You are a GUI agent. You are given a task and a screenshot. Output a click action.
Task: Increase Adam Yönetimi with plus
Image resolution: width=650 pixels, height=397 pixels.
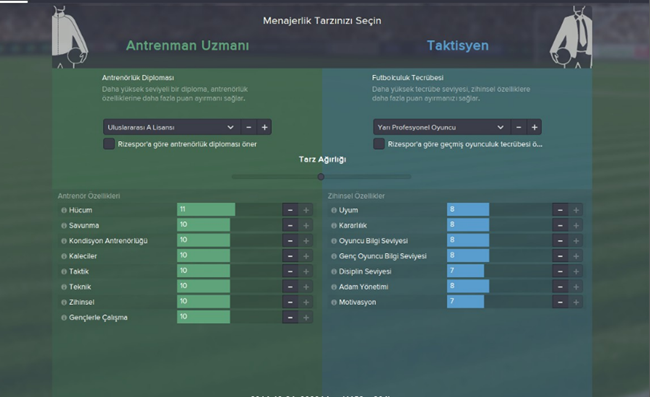[x=576, y=287]
